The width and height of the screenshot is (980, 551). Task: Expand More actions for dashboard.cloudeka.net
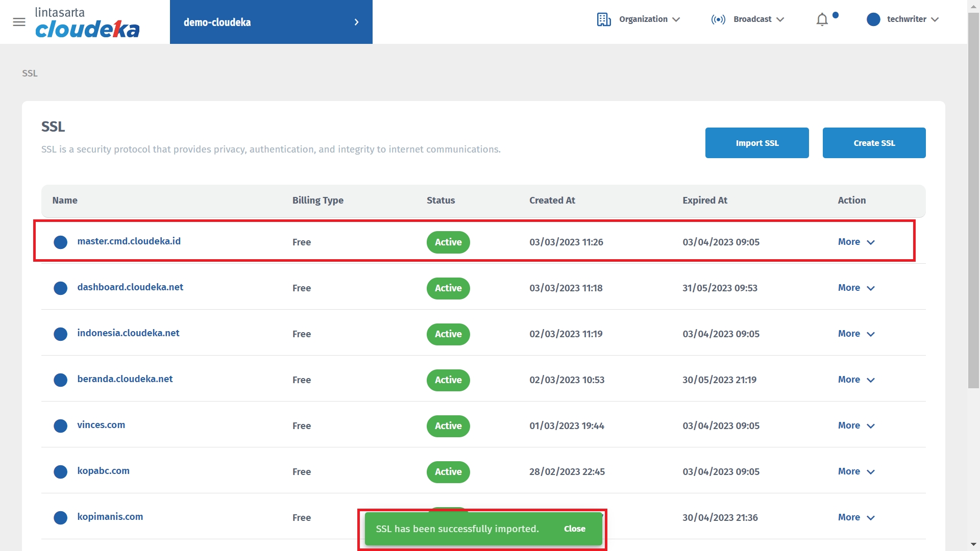(856, 288)
